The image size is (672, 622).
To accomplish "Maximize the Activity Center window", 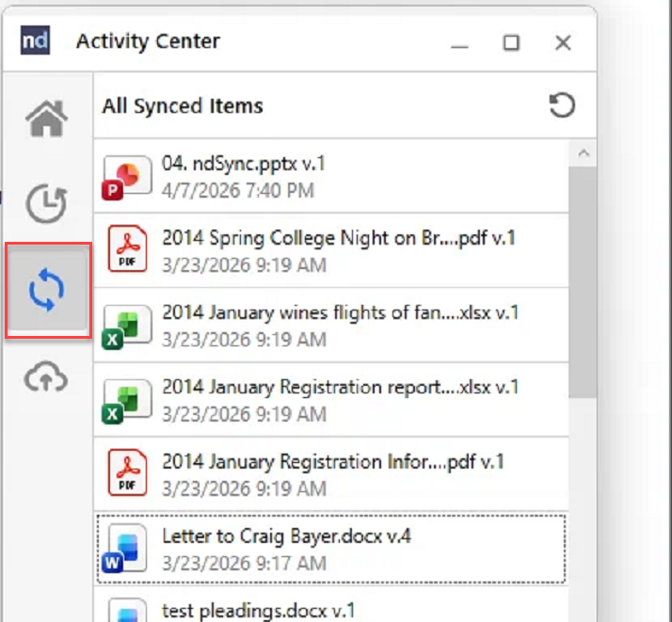I will click(x=511, y=42).
